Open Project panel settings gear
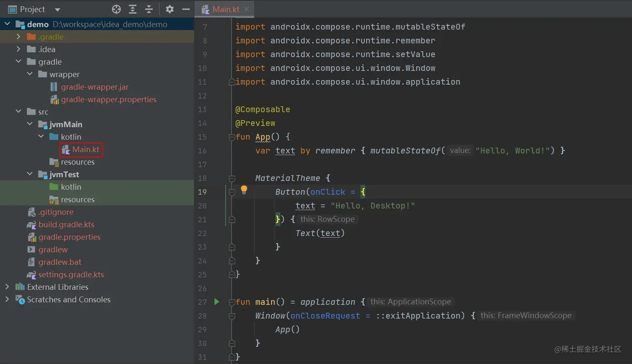This screenshot has height=364, width=632. [x=169, y=9]
